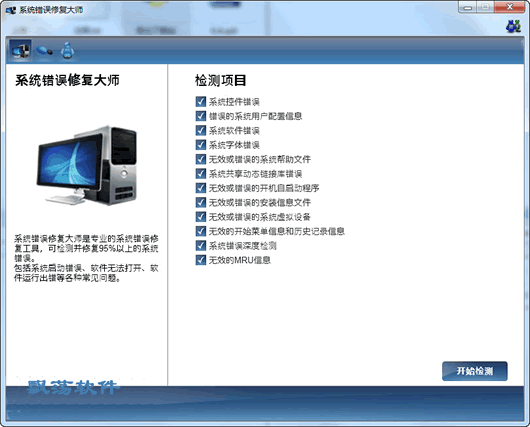Open the penguin QQ toolbar icon
The image size is (530, 427).
tap(67, 51)
